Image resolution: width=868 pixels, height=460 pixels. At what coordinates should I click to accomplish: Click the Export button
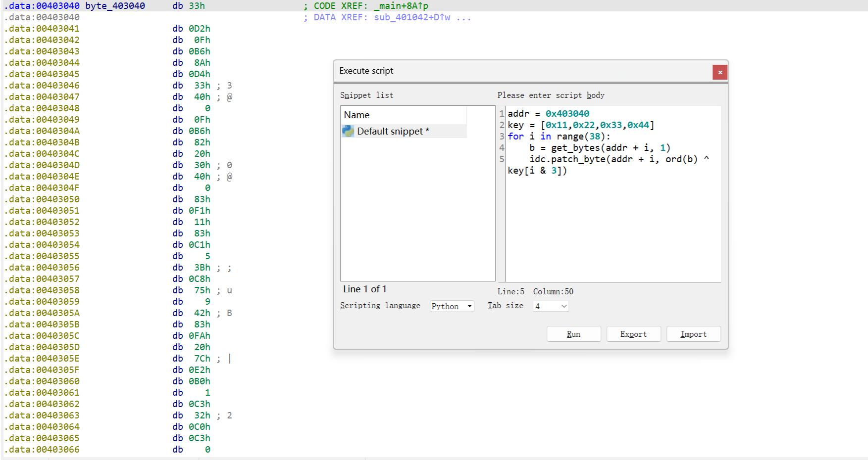pos(633,334)
